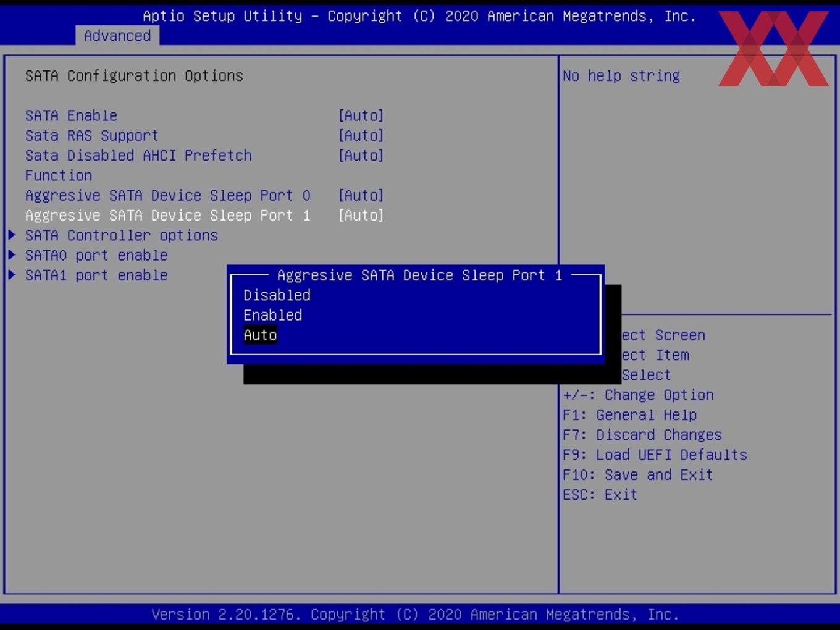Click the popup title Aggresive SATA Device Sleep Port 1
The width and height of the screenshot is (840, 630).
tap(419, 275)
